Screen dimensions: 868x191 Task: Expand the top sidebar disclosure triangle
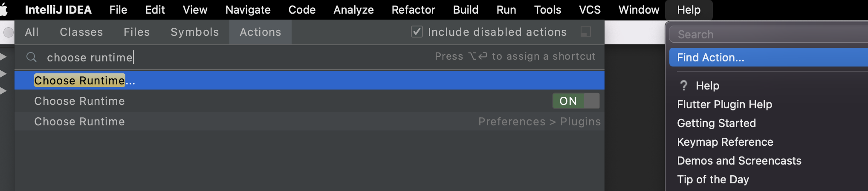click(3, 57)
